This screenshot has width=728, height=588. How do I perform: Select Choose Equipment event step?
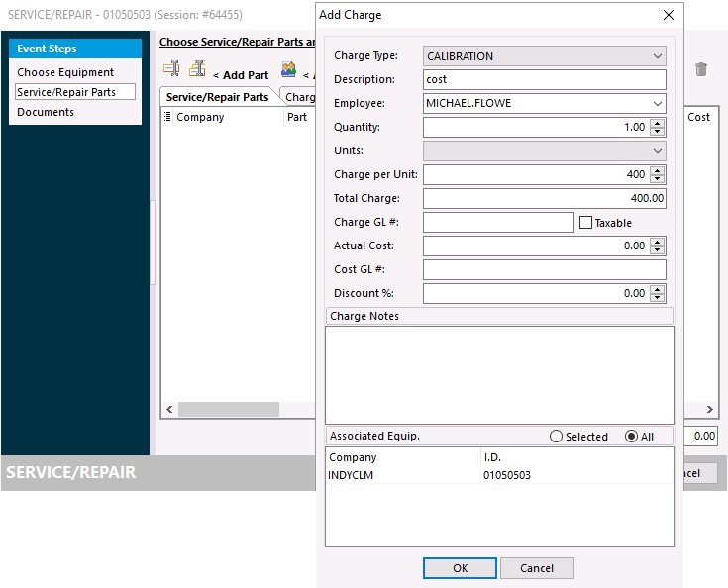[65, 72]
